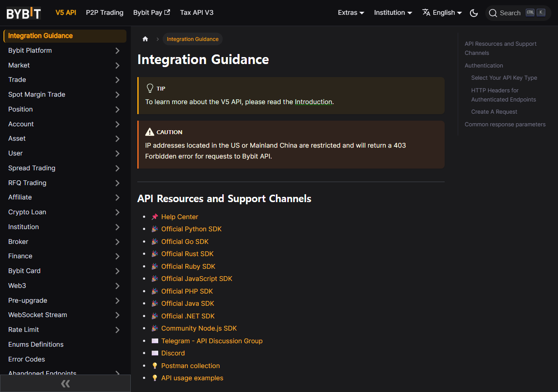
Task: Expand RFQ Trading chevron
Action: [x=117, y=183]
